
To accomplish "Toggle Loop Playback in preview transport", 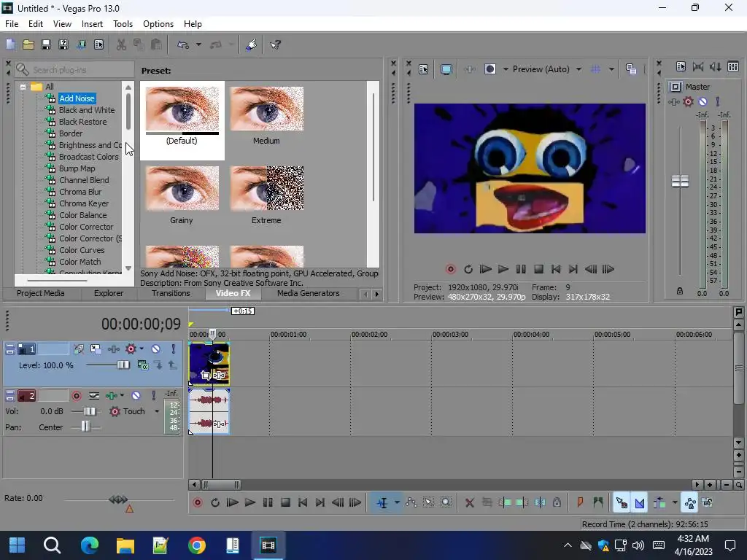I will pyautogui.click(x=468, y=269).
